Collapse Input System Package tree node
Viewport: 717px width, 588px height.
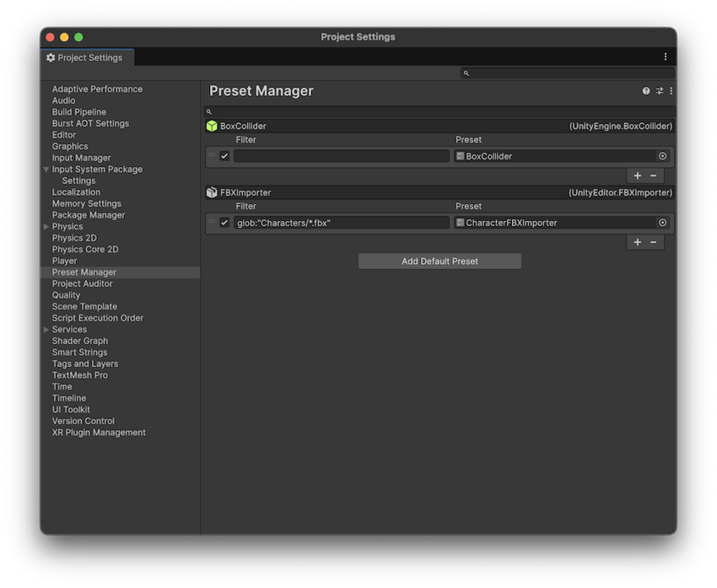pyautogui.click(x=46, y=170)
